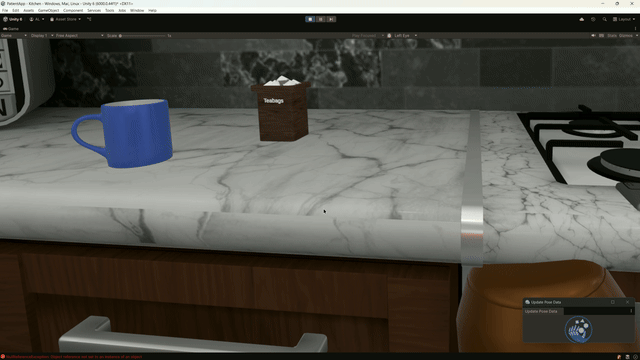Image resolution: width=640 pixels, height=360 pixels.
Task: Restore down the Unity editor window
Action: pos(617,3)
